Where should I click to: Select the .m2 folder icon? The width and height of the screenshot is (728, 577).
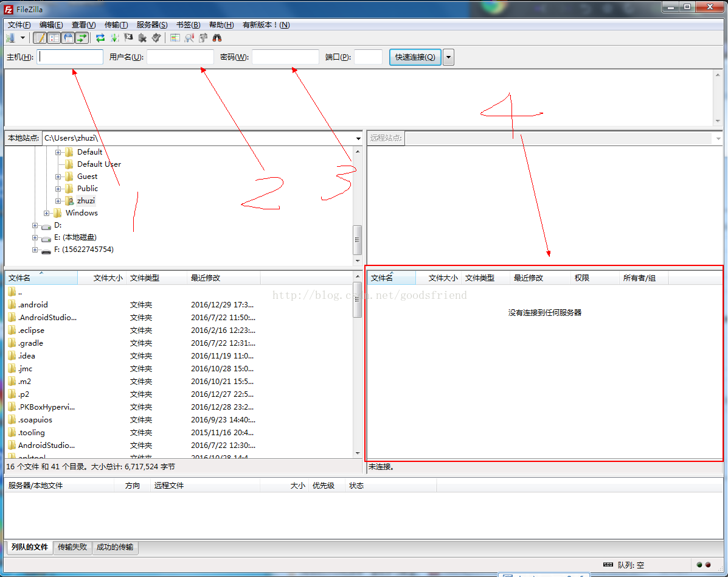12,382
